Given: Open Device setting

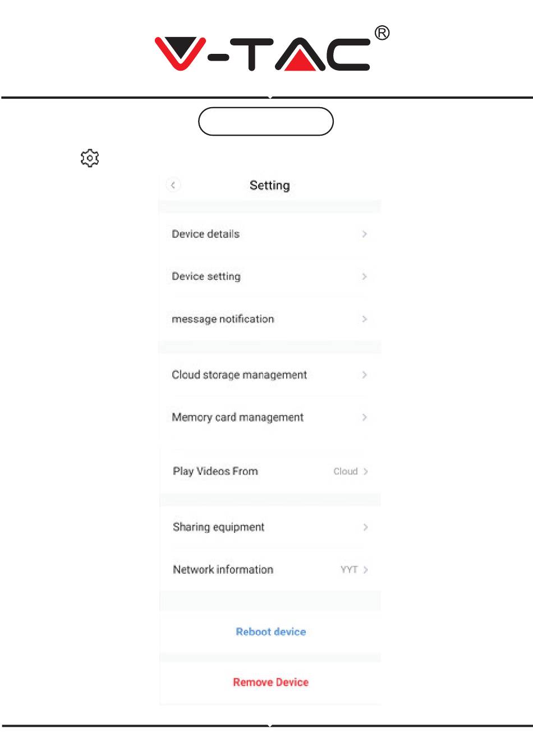Looking at the screenshot, I should pyautogui.click(x=270, y=276).
